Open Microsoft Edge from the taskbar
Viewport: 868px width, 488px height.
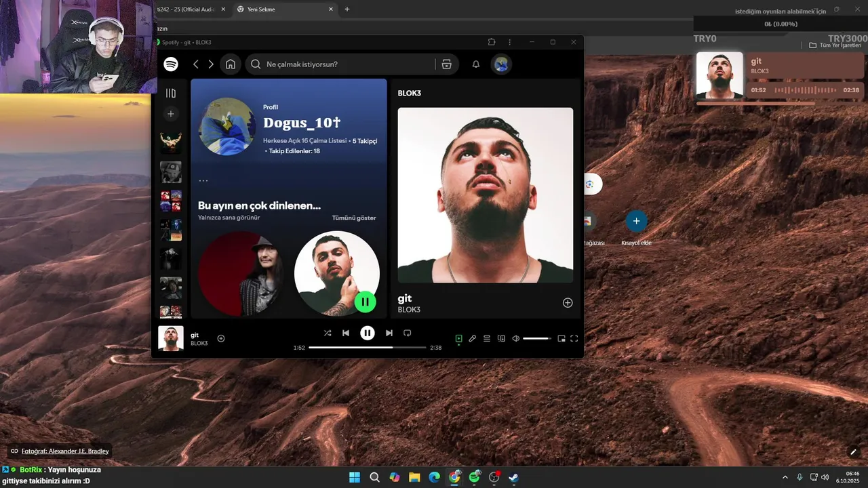tap(434, 477)
